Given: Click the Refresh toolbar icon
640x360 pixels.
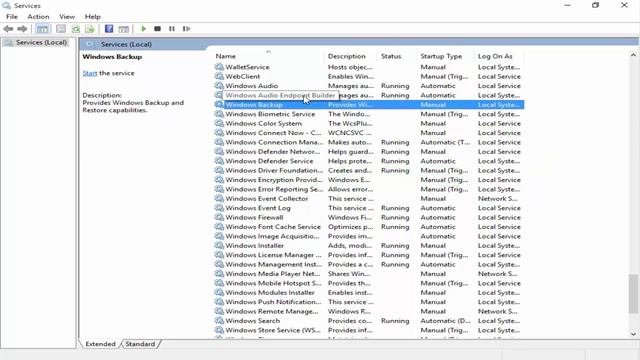Looking at the screenshot, I should tap(76, 29).
